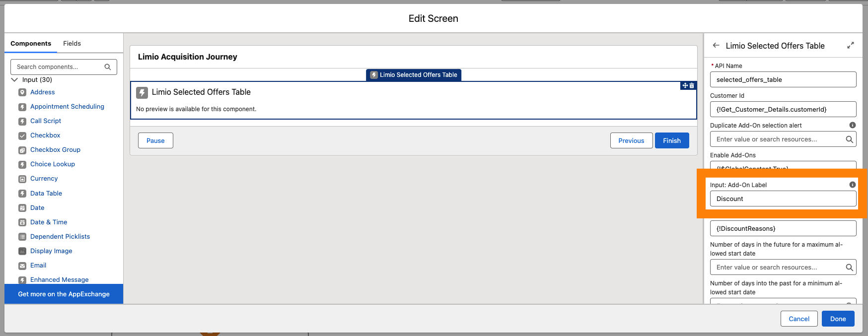The height and width of the screenshot is (336, 868).
Task: Click the Checkbox Group component icon
Action: click(22, 150)
